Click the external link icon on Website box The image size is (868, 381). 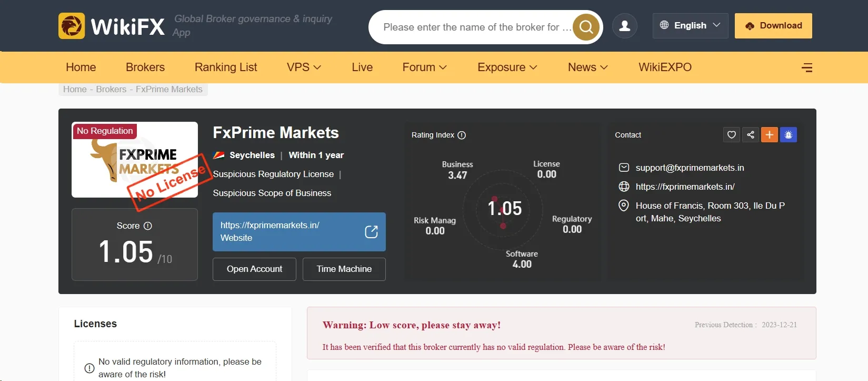click(371, 232)
